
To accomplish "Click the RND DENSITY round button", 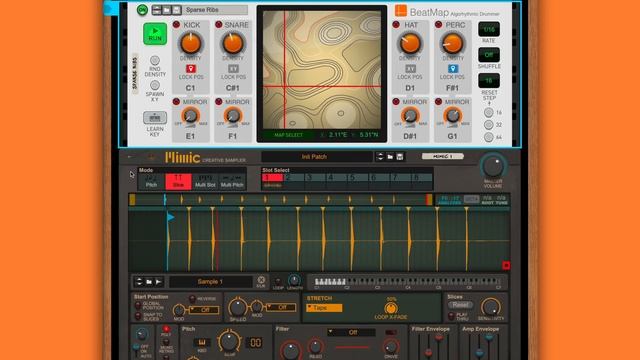I will tap(155, 61).
